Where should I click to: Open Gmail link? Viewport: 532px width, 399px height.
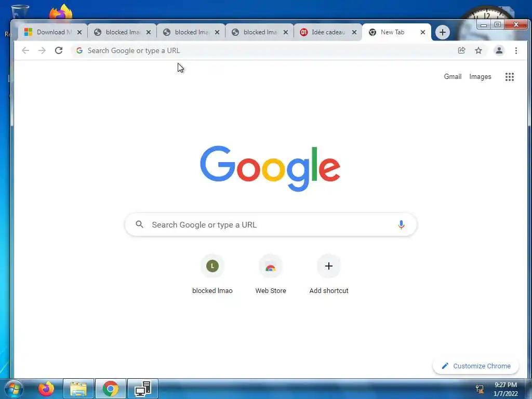(453, 77)
